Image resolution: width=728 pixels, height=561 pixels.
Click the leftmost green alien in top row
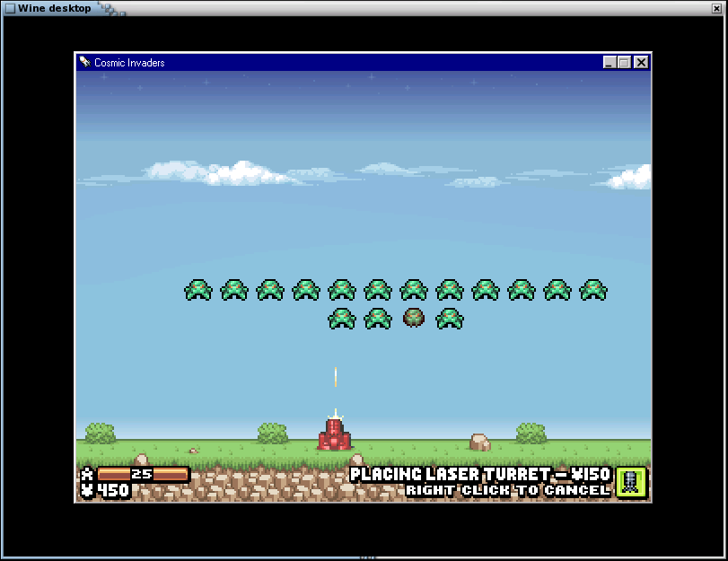point(198,290)
